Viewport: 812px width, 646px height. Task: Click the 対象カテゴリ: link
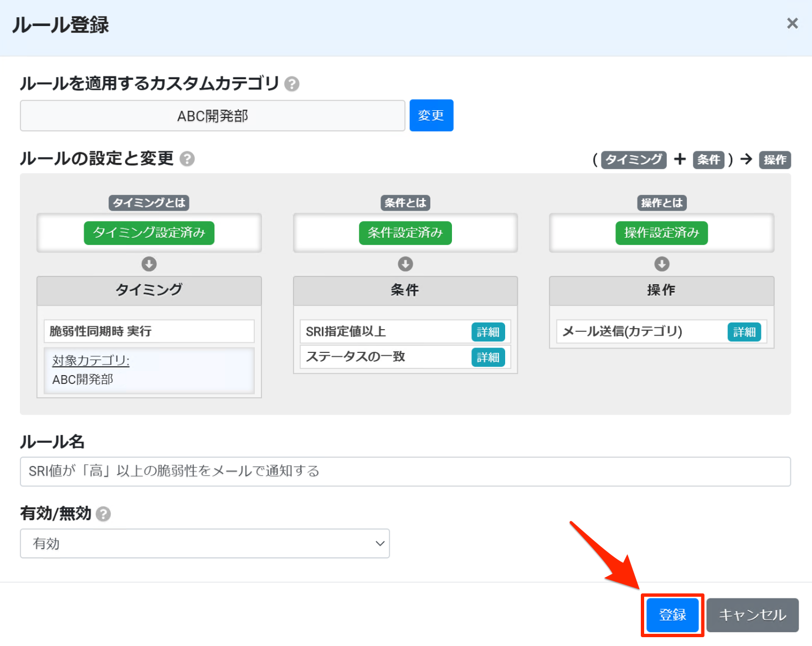[x=91, y=361]
